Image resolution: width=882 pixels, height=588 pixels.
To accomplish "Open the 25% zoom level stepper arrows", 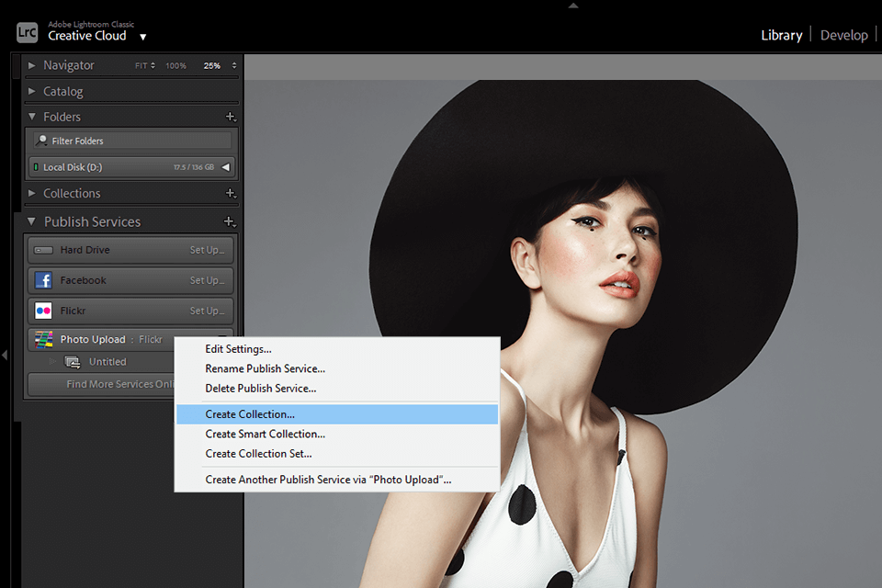I will click(x=234, y=66).
